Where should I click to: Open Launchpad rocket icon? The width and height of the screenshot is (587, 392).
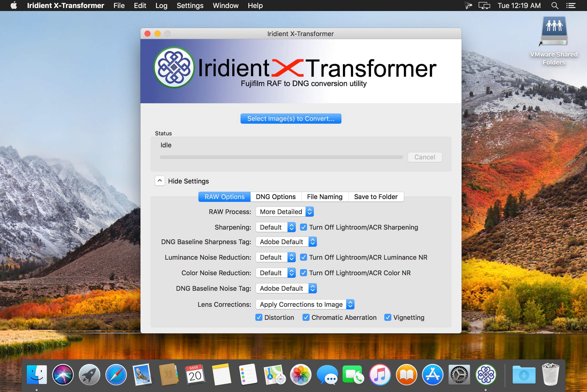pos(90,375)
